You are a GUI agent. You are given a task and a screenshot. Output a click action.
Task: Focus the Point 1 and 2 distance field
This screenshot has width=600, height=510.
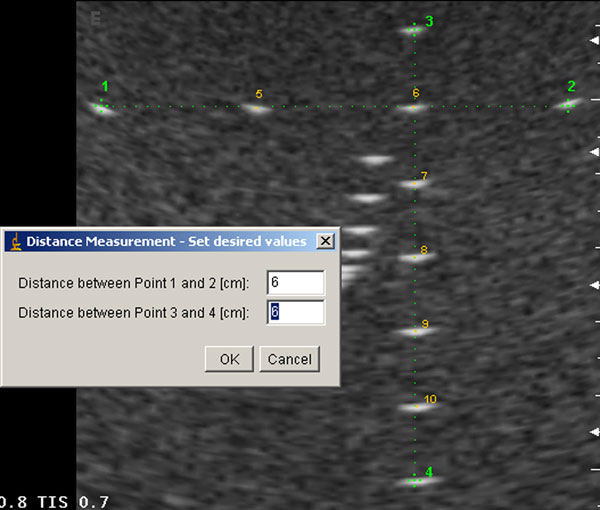pos(296,283)
